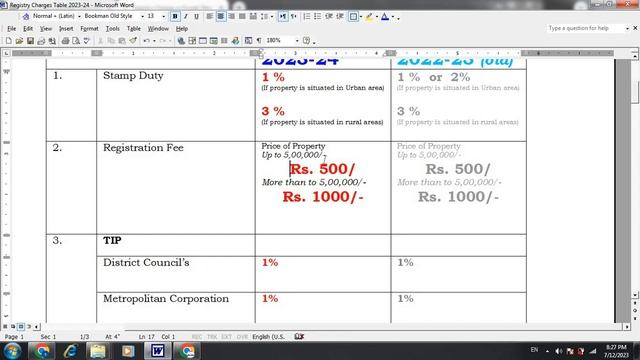Click the Type a question for help box
The image size is (640, 360).
(x=585, y=28)
